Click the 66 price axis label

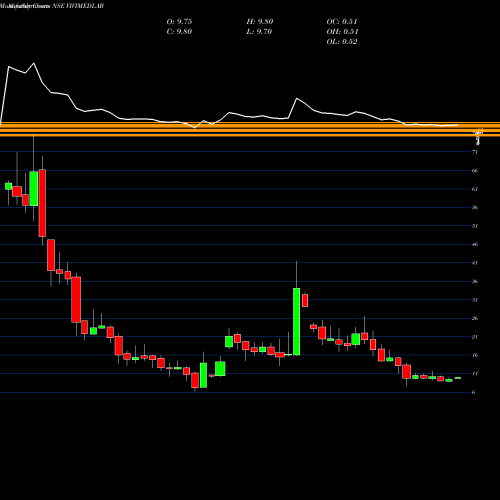click(475, 171)
